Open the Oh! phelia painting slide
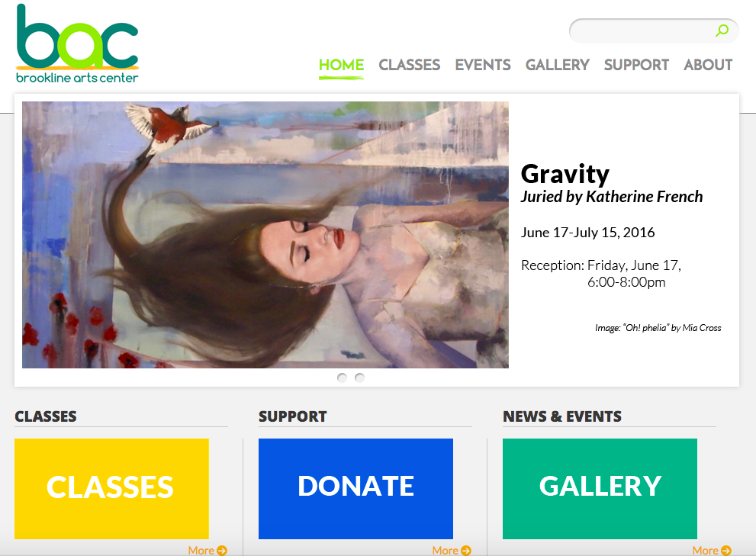This screenshot has height=556, width=756. click(x=265, y=235)
